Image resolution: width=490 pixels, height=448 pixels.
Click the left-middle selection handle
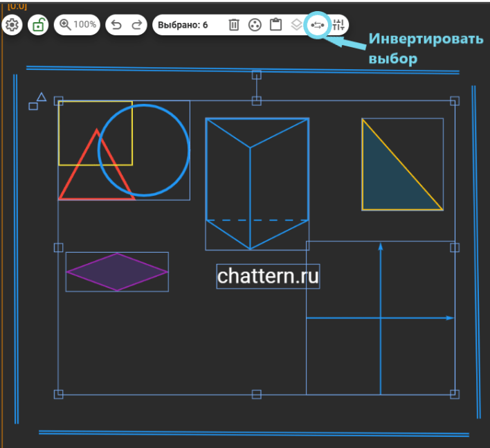pyautogui.click(x=58, y=248)
